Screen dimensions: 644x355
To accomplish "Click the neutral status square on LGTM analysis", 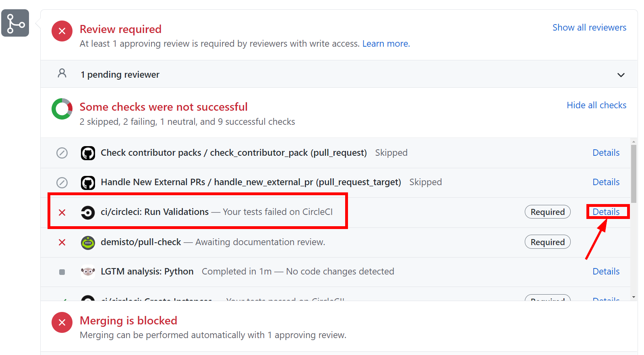I will [x=62, y=272].
